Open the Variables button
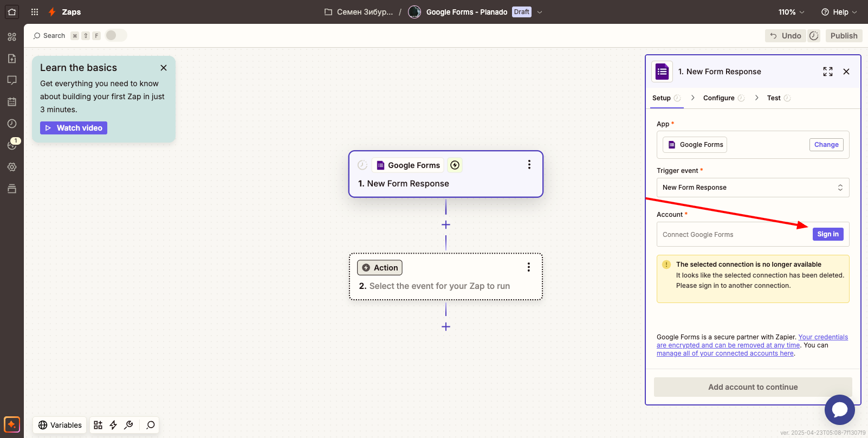Image resolution: width=868 pixels, height=438 pixels. (60, 425)
